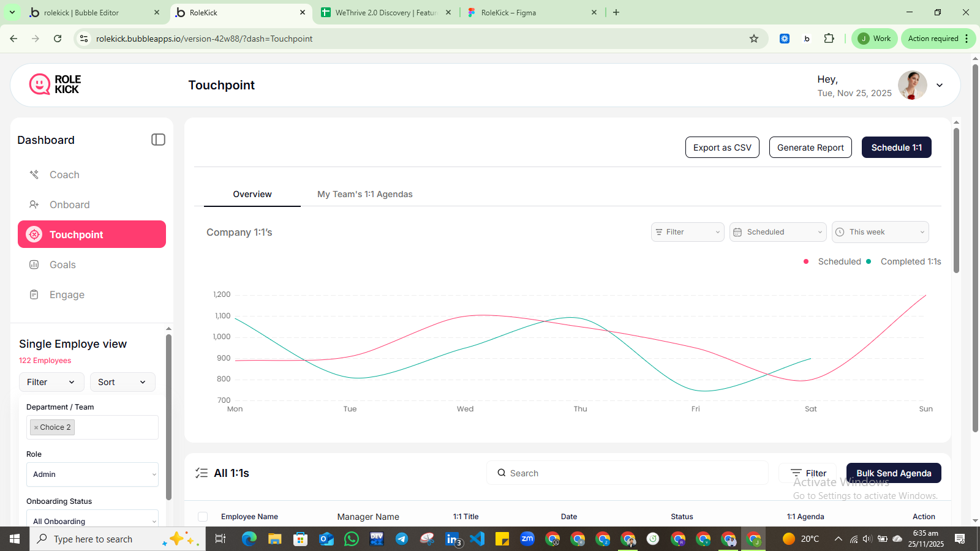Click the RoleKick logo
This screenshot has width=980, height=551.
55,84
